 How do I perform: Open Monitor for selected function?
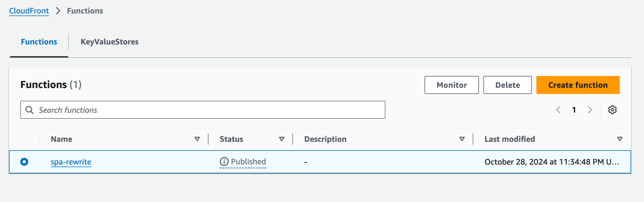click(x=451, y=85)
